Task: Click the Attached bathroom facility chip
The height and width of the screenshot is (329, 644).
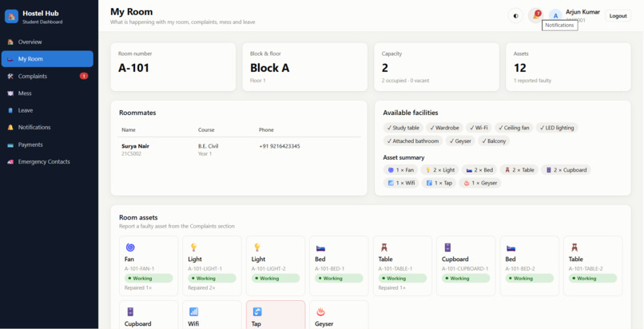Action: coord(413,141)
